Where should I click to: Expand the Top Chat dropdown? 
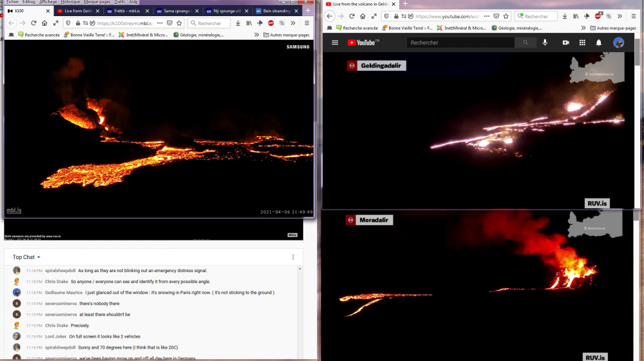tap(27, 257)
